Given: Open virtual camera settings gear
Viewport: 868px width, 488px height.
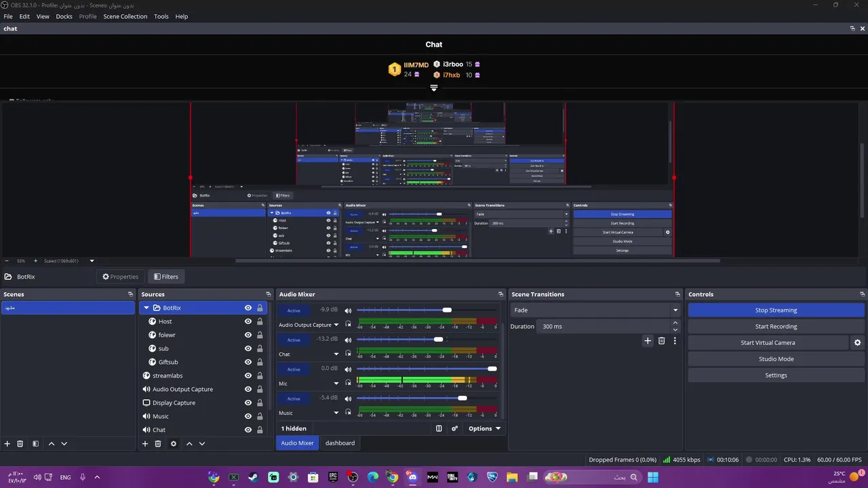Looking at the screenshot, I should click(858, 343).
